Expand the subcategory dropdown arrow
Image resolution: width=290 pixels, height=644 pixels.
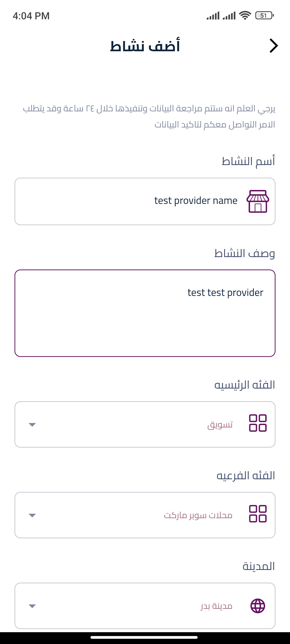click(32, 515)
